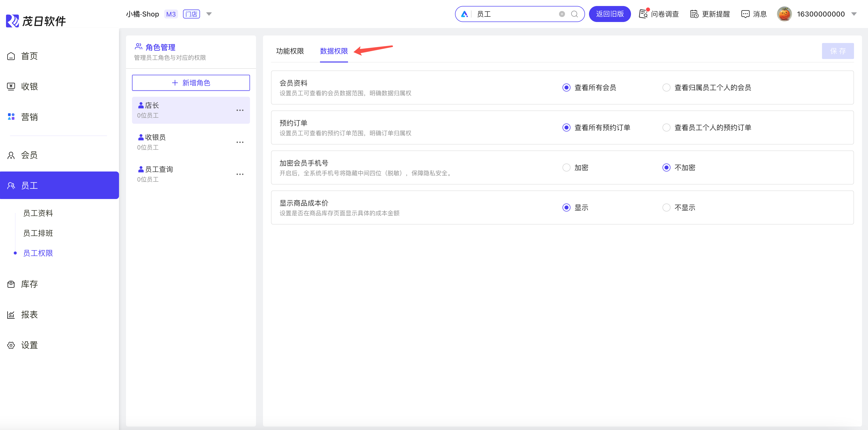Screen dimensions: 868x430
Task: Open the 问卷调查 survey icon
Action: click(643, 14)
